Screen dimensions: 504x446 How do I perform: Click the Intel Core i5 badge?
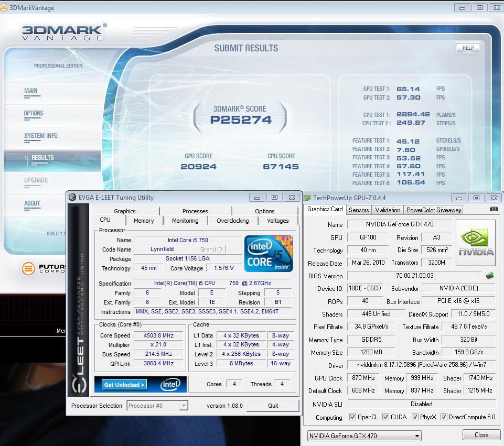(269, 253)
